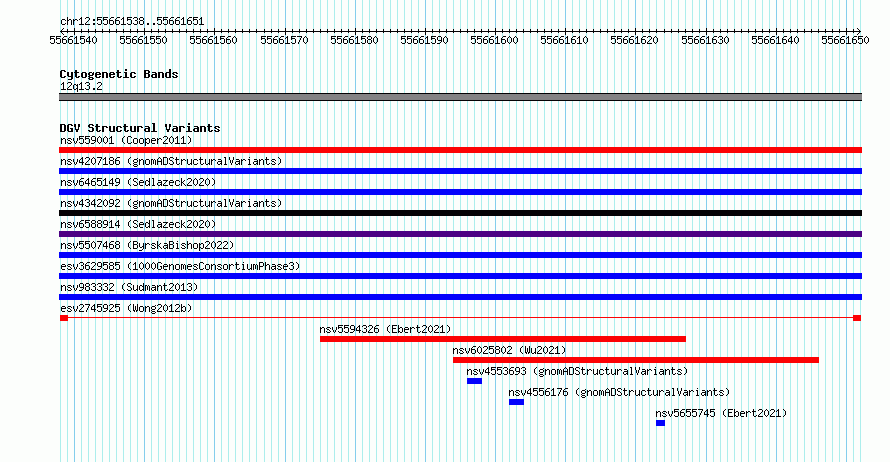Open esv2745925 (Wong2012b) label
The height and width of the screenshot is (462, 890).
pos(126,308)
